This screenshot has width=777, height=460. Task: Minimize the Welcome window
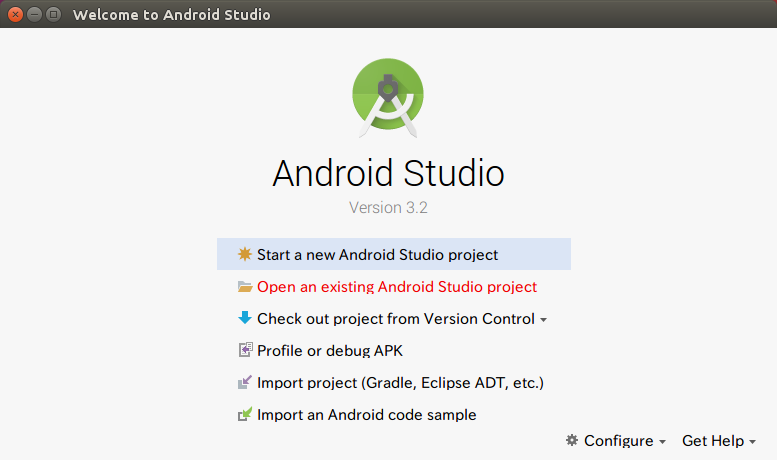click(x=34, y=14)
